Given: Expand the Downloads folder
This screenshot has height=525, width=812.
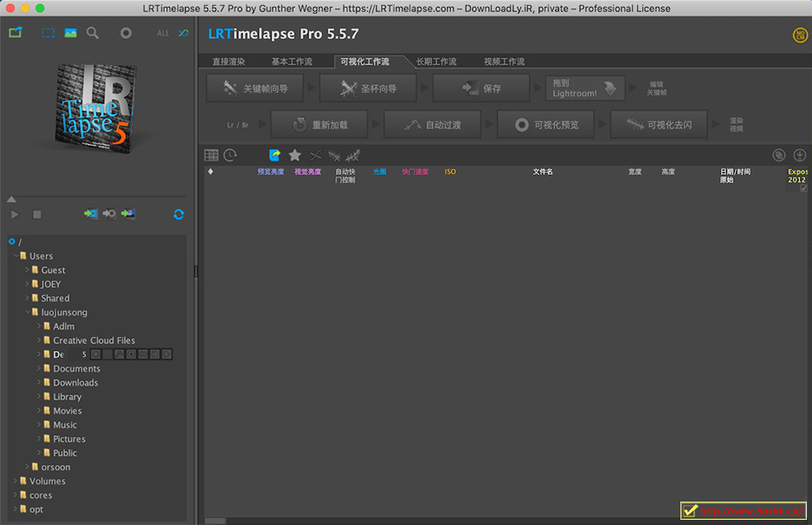Looking at the screenshot, I should click(39, 382).
